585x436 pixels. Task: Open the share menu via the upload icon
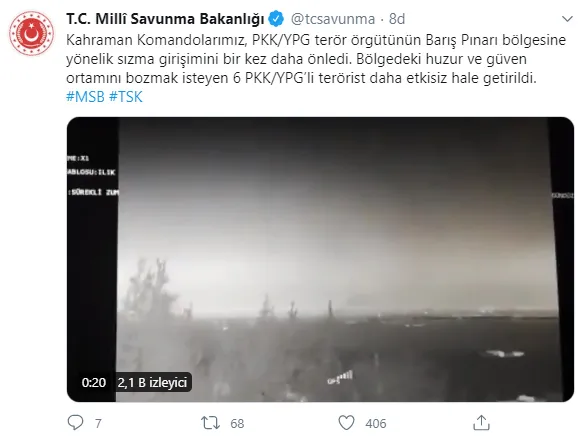(481, 423)
